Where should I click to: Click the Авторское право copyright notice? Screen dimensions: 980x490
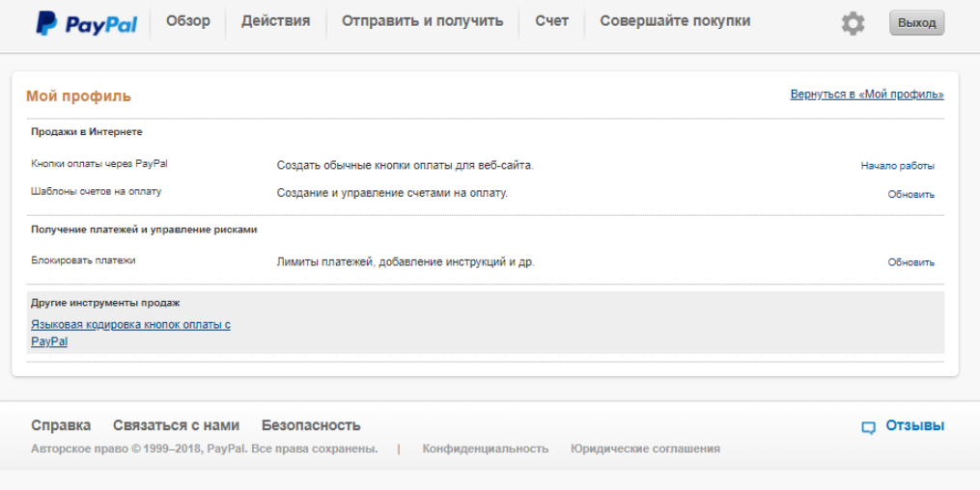tap(205, 449)
